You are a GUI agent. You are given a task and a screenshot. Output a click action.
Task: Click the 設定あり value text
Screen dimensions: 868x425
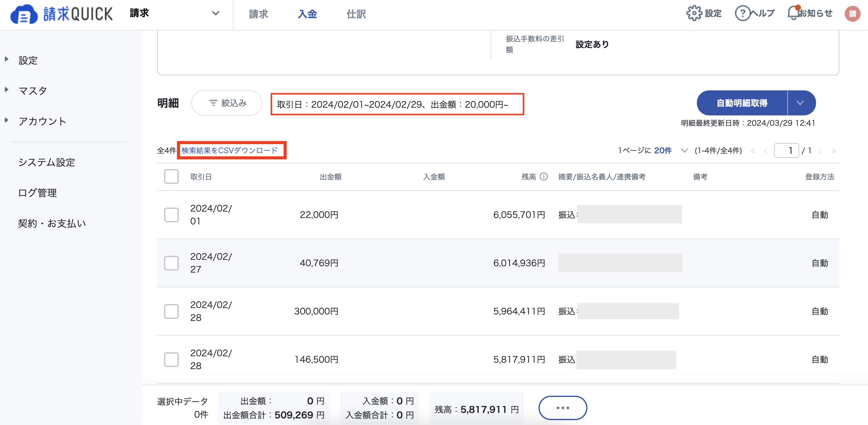click(x=592, y=44)
